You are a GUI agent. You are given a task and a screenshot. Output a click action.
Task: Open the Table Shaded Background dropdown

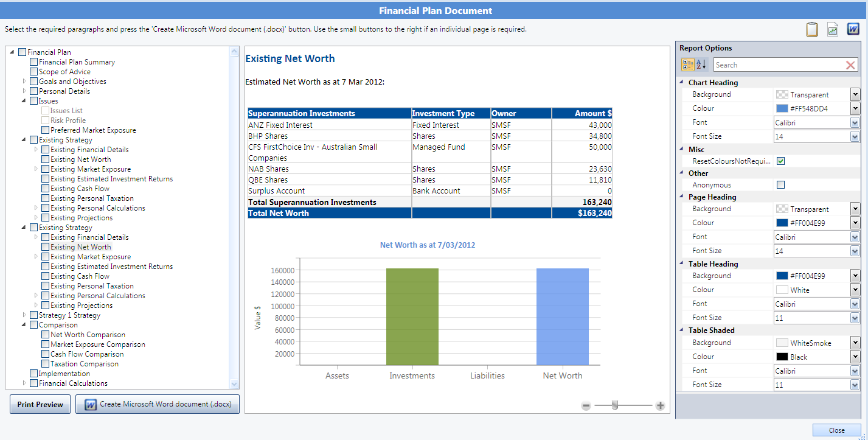[855, 343]
